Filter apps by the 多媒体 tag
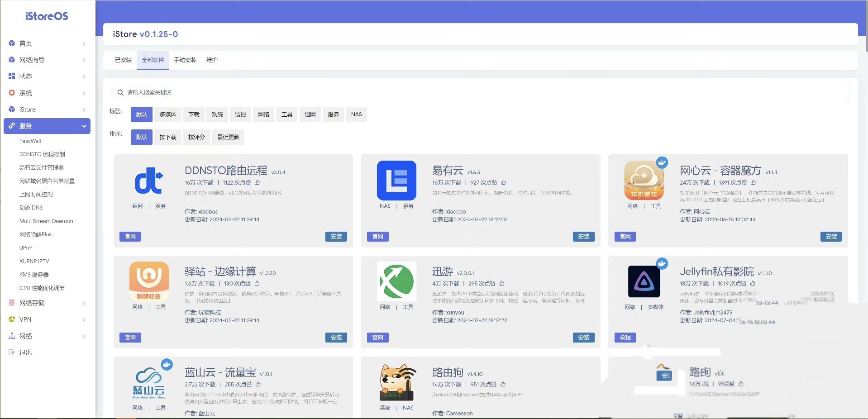Image resolution: width=868 pixels, height=419 pixels. tap(168, 114)
